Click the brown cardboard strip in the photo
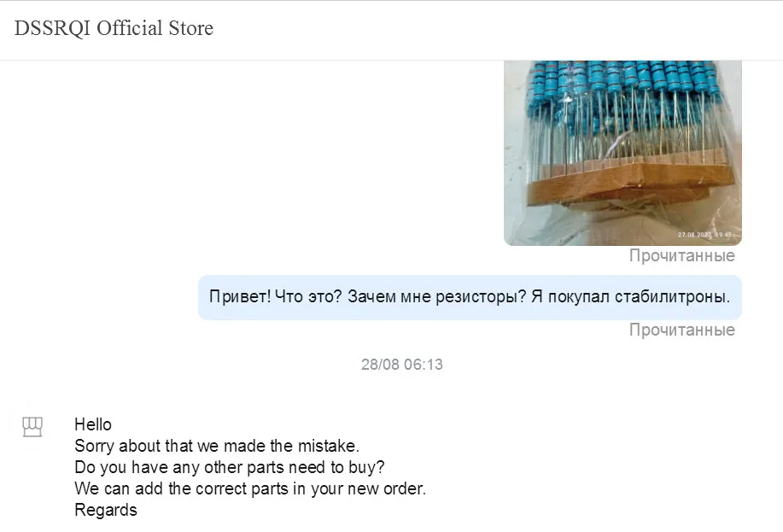Viewport: 783px width, 532px height. [630, 184]
